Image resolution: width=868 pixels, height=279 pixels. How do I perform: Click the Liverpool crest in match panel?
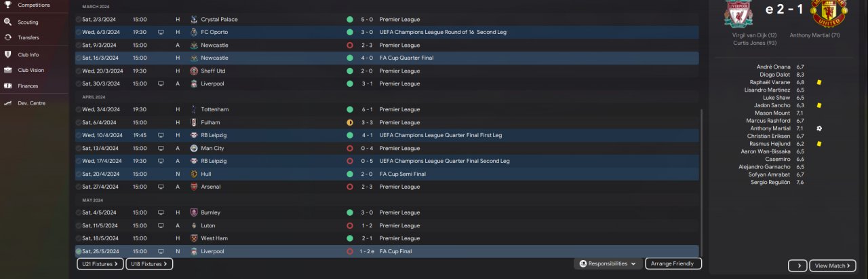738,12
